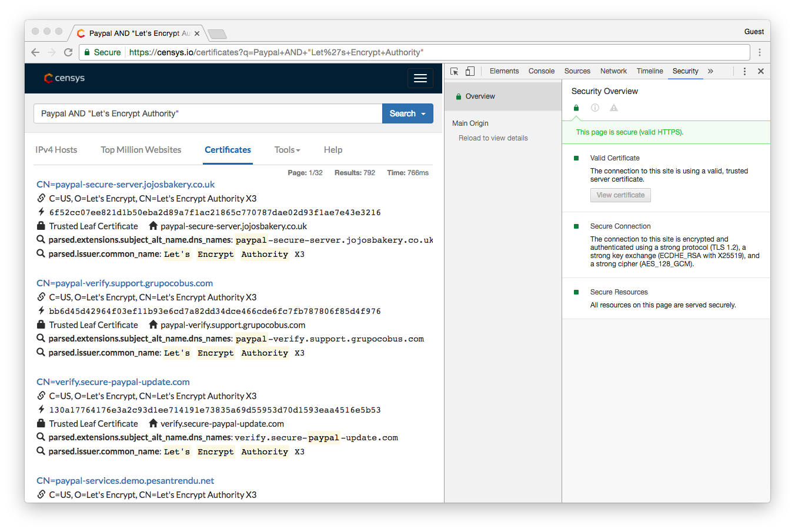Click magnifier beside secure-paypal-update issuer common_name
The image size is (795, 532).
click(x=41, y=451)
